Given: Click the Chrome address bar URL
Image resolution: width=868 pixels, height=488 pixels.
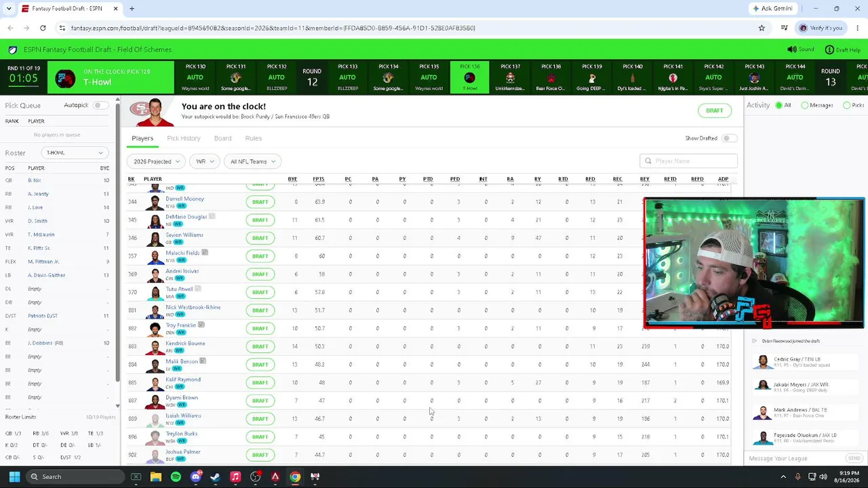Looking at the screenshot, I should [273, 28].
